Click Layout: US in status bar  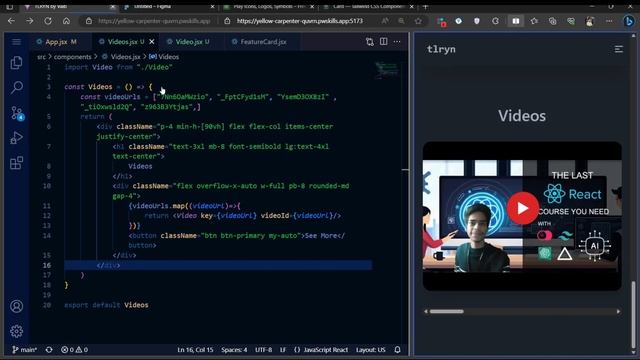pyautogui.click(x=371, y=350)
